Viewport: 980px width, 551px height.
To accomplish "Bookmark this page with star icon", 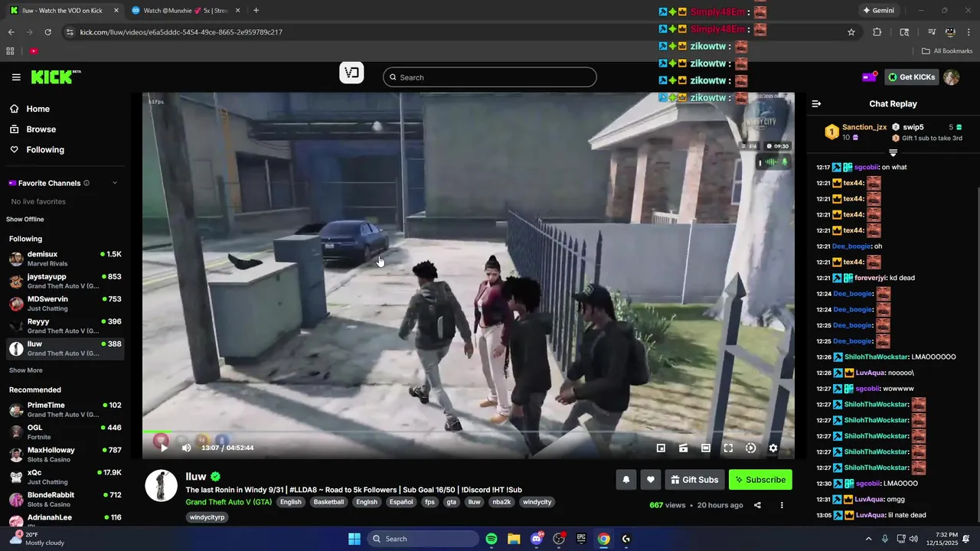I will point(851,32).
